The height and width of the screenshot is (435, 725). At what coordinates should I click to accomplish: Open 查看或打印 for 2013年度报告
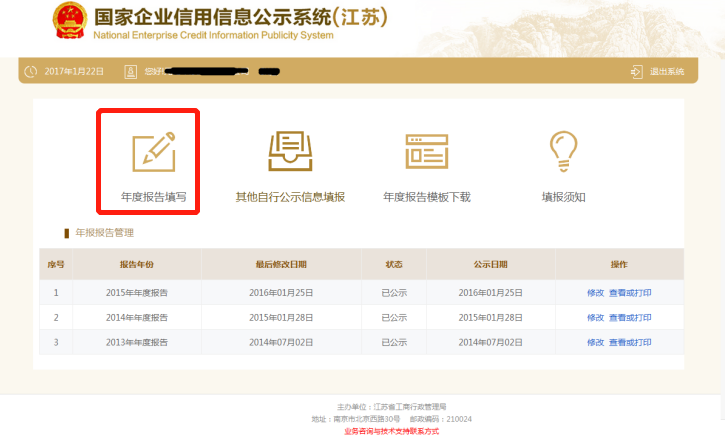(630, 342)
